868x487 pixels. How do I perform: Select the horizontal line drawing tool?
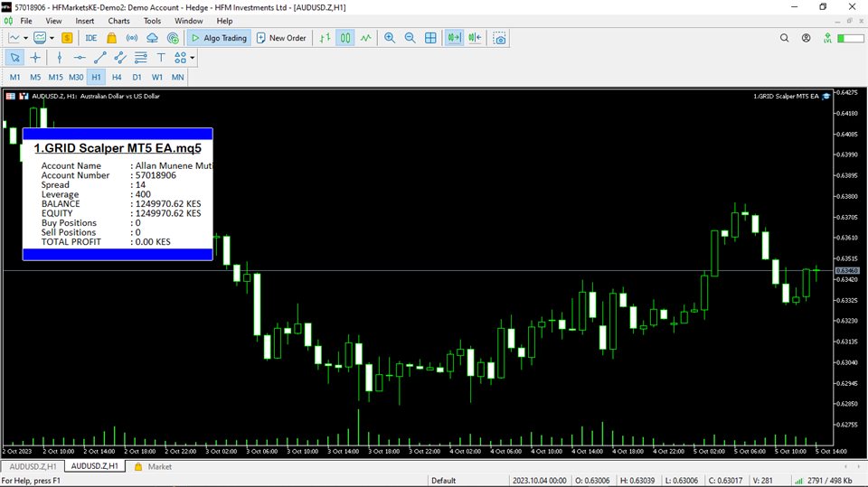[80, 58]
